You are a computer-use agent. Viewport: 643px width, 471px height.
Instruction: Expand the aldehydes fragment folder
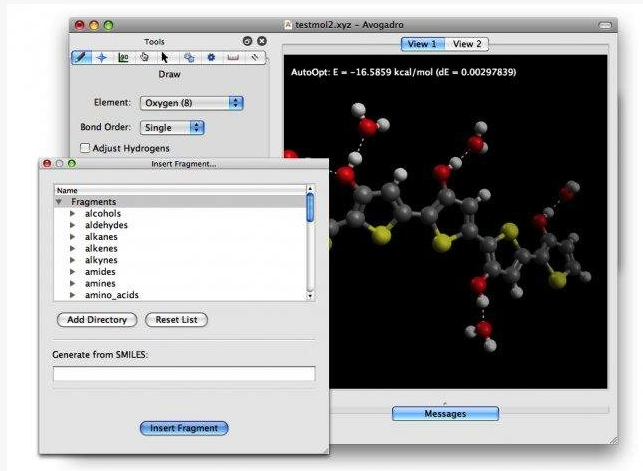(72, 225)
